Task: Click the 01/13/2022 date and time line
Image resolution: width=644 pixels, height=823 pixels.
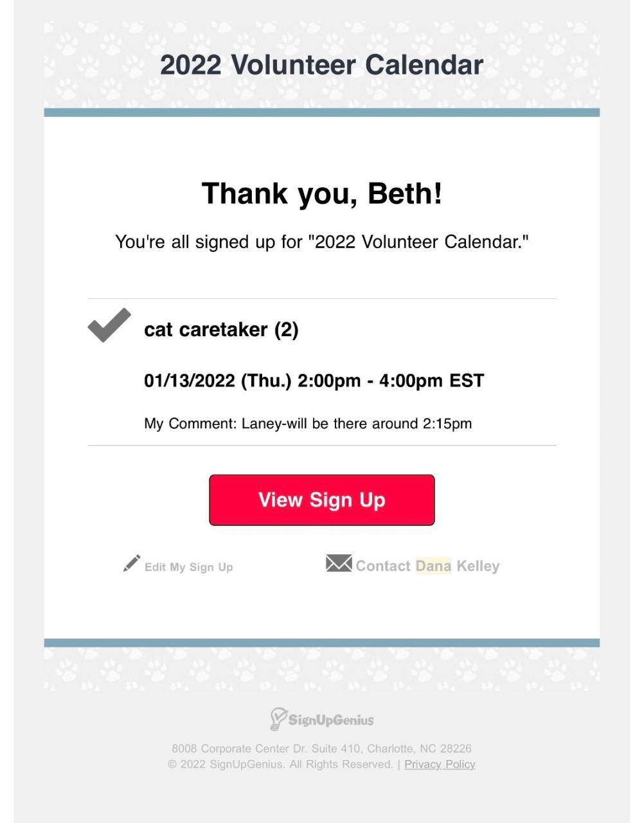Action: tap(314, 381)
